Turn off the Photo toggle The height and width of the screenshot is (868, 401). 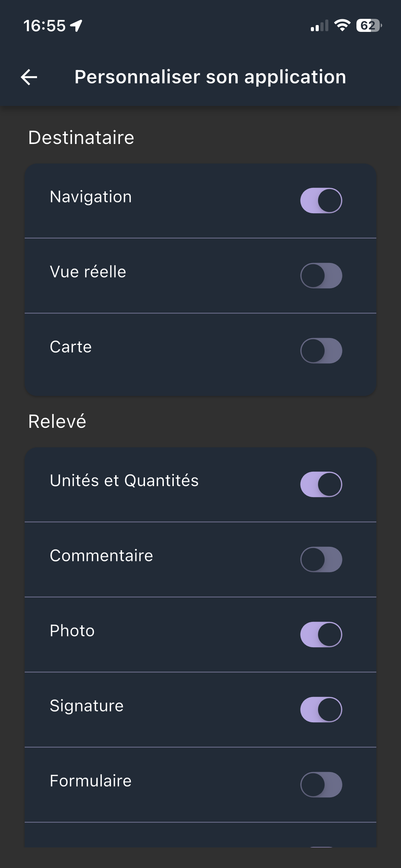click(321, 635)
